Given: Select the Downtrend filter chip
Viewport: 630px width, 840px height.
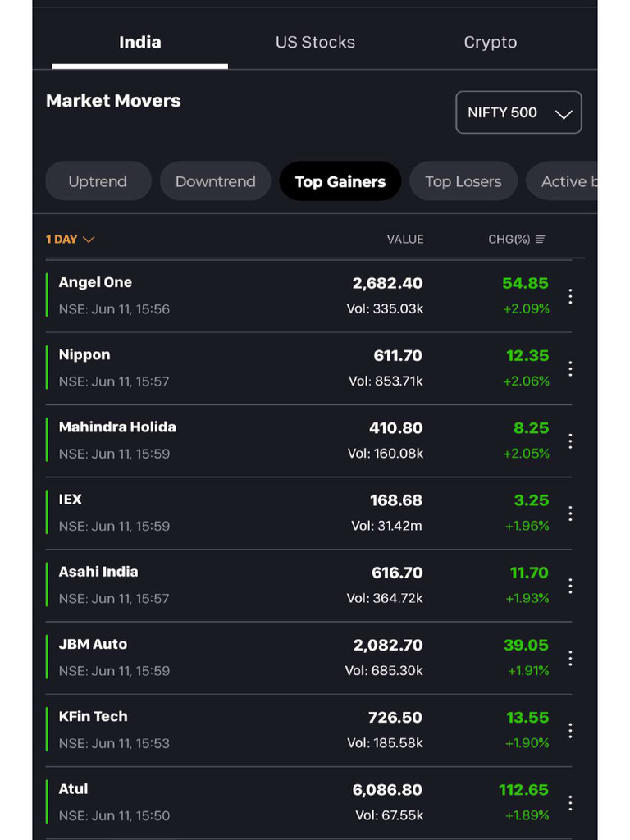Looking at the screenshot, I should tap(216, 181).
